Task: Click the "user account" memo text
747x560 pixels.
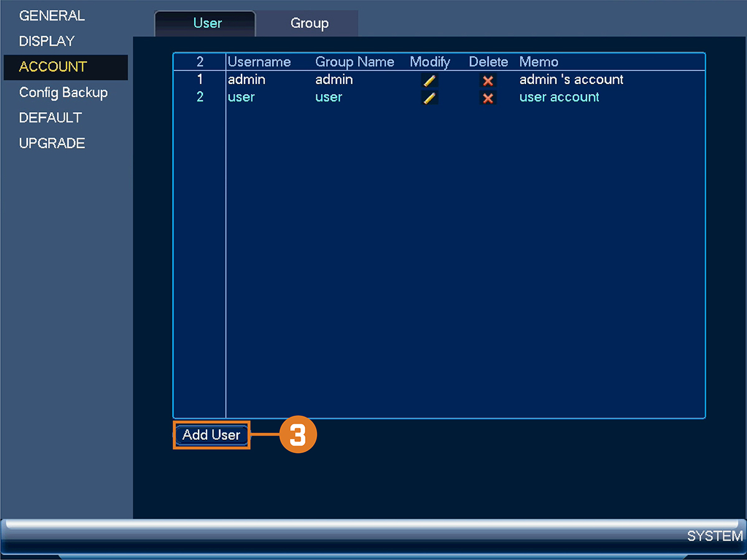Action: (559, 97)
